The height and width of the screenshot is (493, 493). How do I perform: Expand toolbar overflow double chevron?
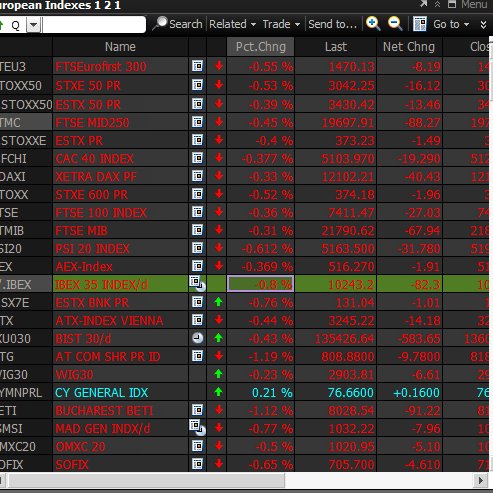[x=483, y=24]
